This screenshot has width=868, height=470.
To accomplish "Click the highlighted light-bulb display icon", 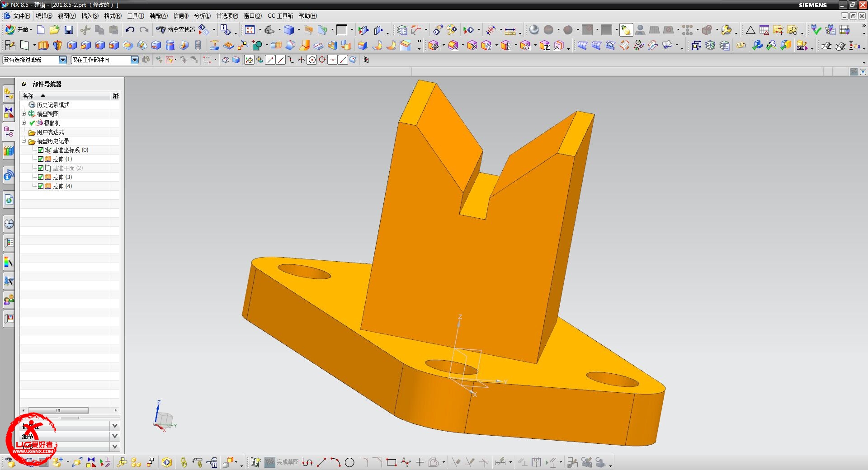I will (x=626, y=30).
